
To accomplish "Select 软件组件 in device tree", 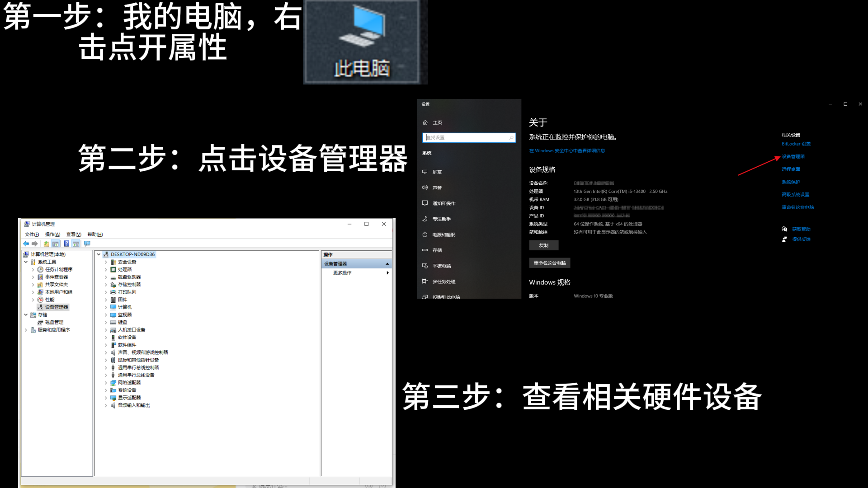I will point(127,345).
